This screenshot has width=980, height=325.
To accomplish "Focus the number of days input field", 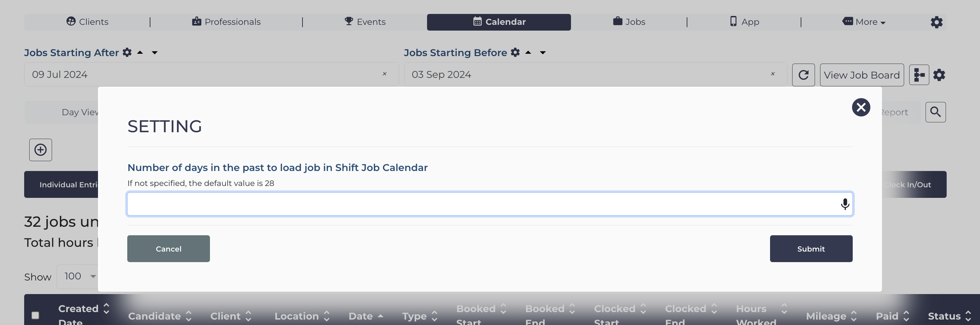I will (490, 204).
